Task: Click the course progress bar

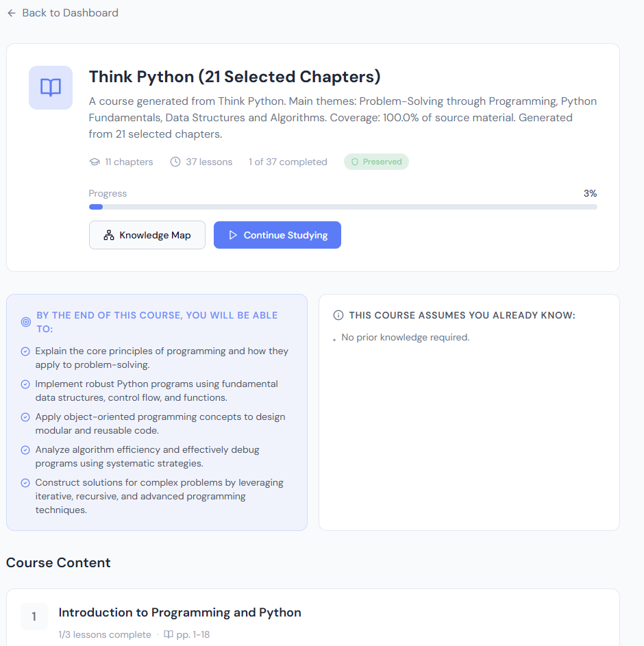Action: point(343,207)
